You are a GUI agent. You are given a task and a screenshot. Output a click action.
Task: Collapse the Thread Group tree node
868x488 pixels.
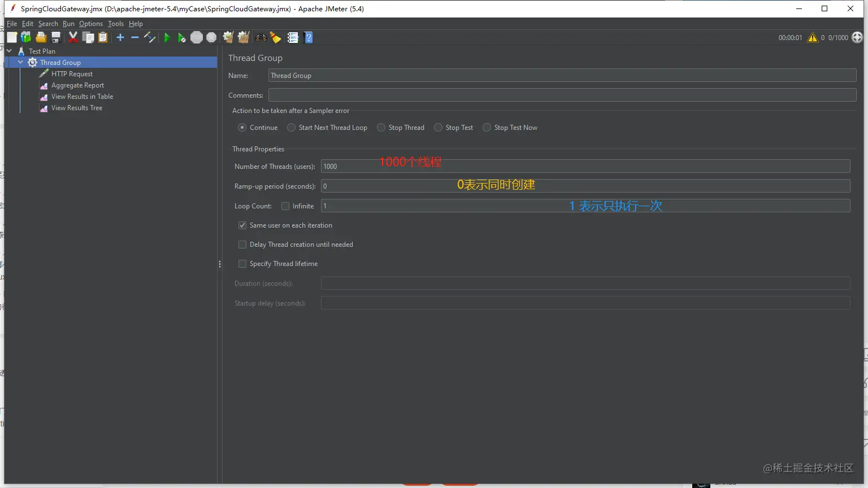[x=20, y=62]
